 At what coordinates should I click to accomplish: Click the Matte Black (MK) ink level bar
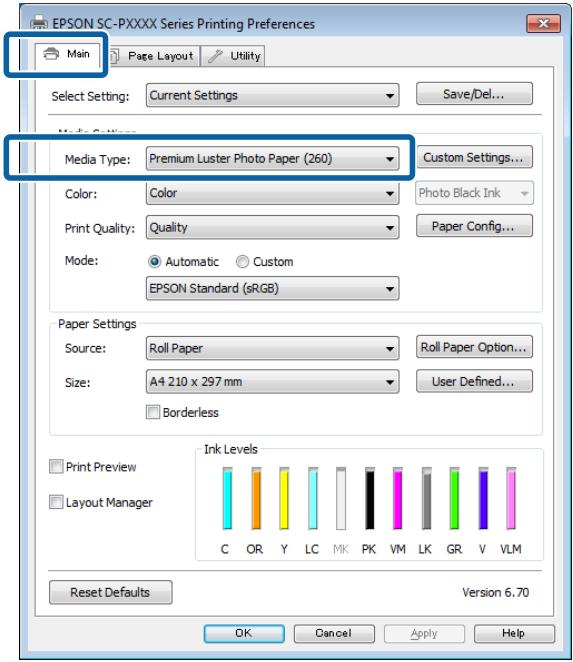341,498
